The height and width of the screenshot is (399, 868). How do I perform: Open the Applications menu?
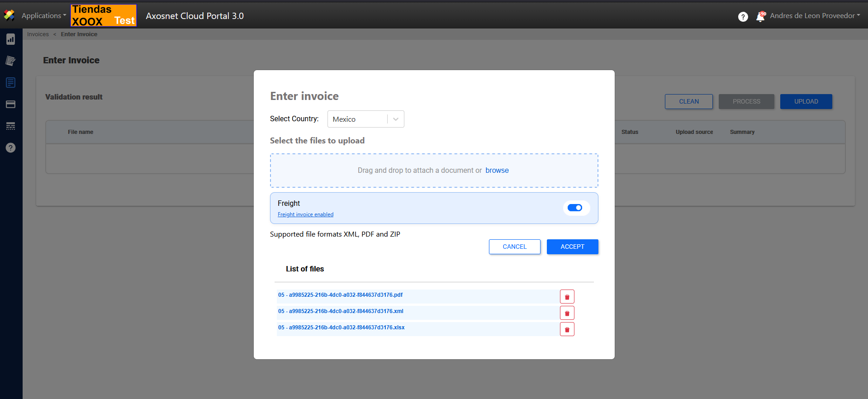43,16
